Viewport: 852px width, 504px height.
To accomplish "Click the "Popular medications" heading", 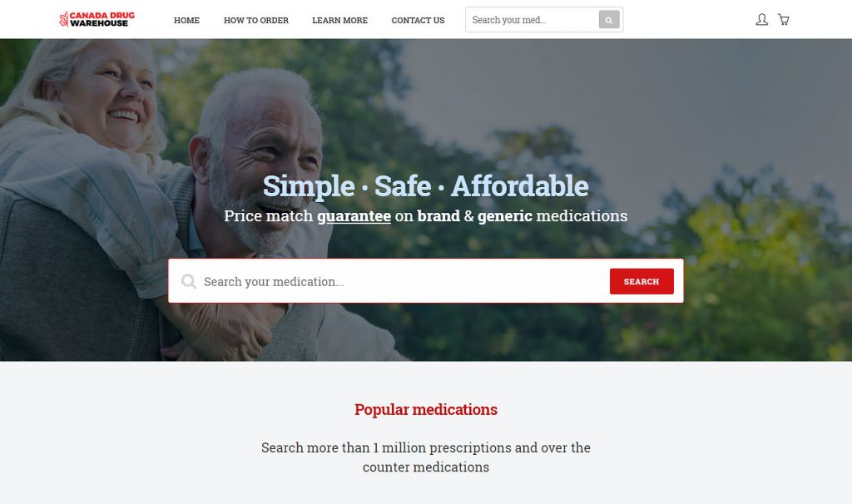I will [426, 409].
